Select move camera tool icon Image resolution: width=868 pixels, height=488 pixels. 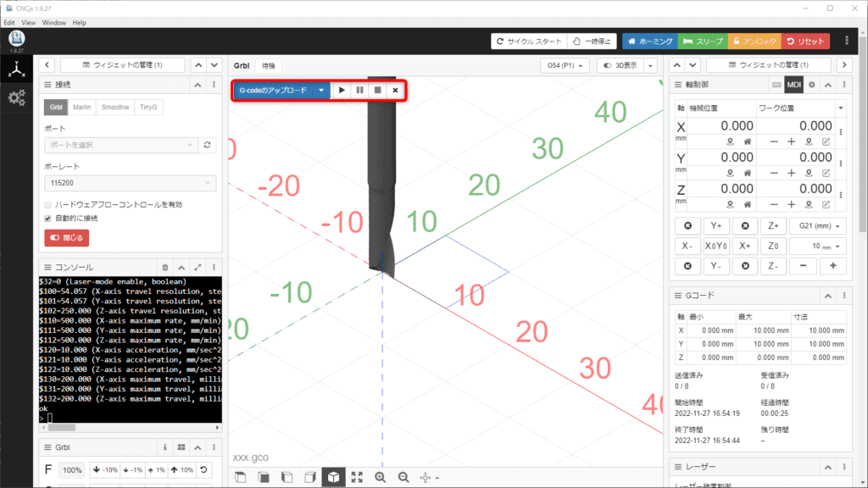(x=426, y=478)
